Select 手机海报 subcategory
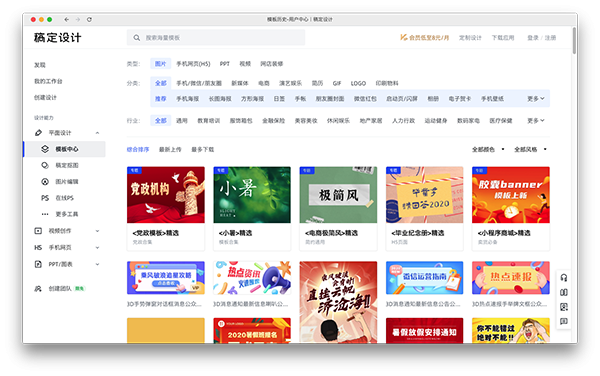The height and width of the screenshot is (376, 600). pos(188,99)
